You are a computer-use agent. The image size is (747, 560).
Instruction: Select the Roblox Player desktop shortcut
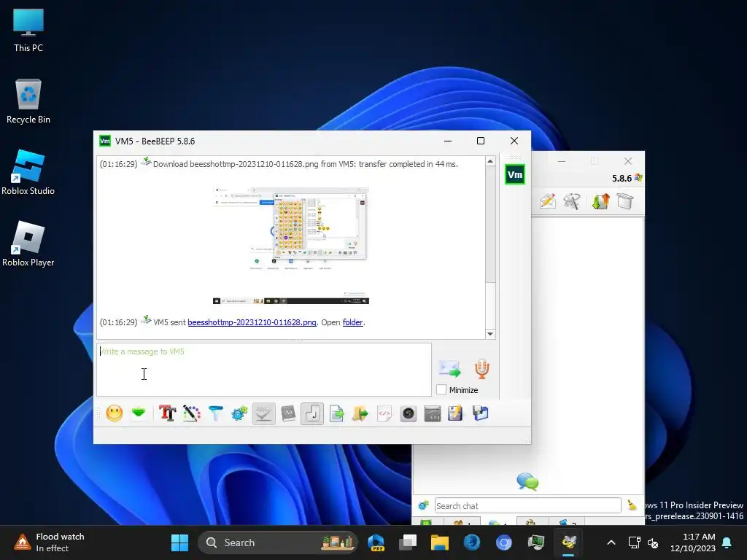tap(28, 244)
